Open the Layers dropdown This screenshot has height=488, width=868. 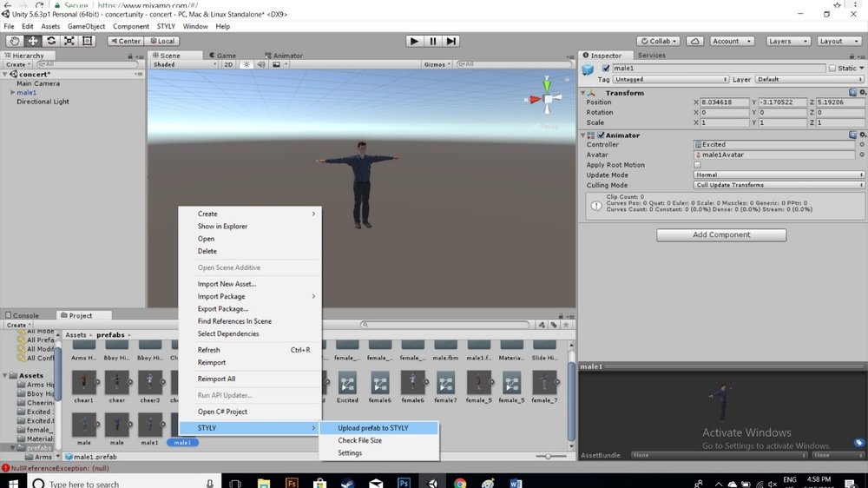click(x=788, y=41)
